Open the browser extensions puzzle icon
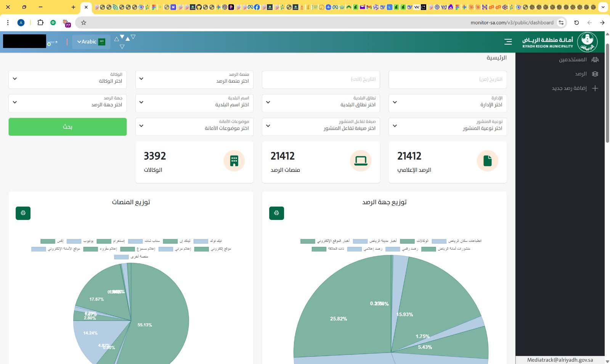Viewport: 610px width, 364px height. pos(40,22)
